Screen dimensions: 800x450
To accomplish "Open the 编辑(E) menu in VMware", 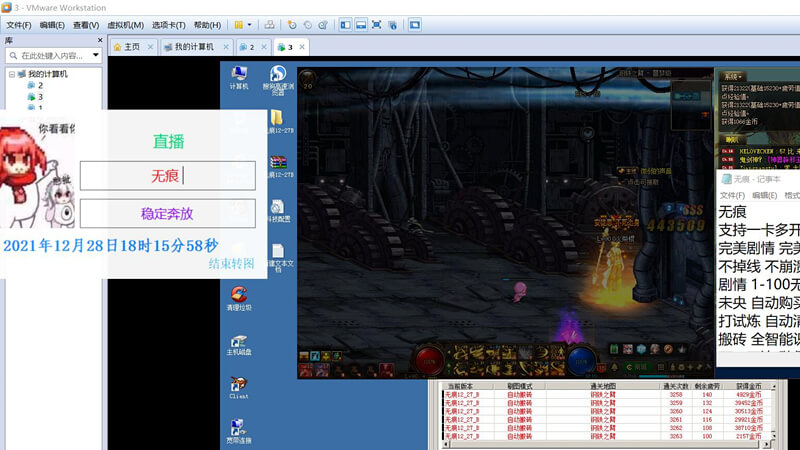I will (52, 25).
